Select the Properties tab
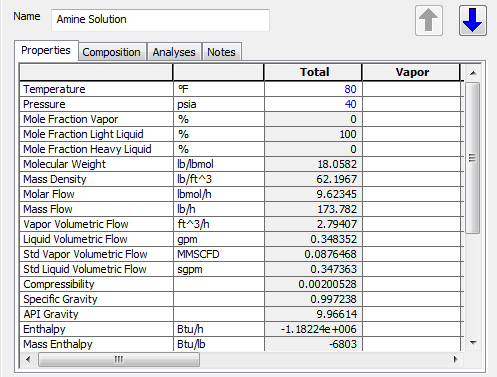497x377 pixels. 46,50
